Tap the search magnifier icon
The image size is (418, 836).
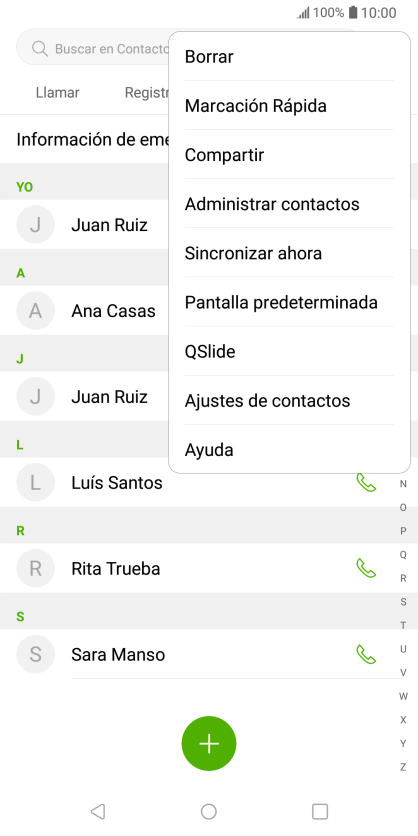click(40, 49)
